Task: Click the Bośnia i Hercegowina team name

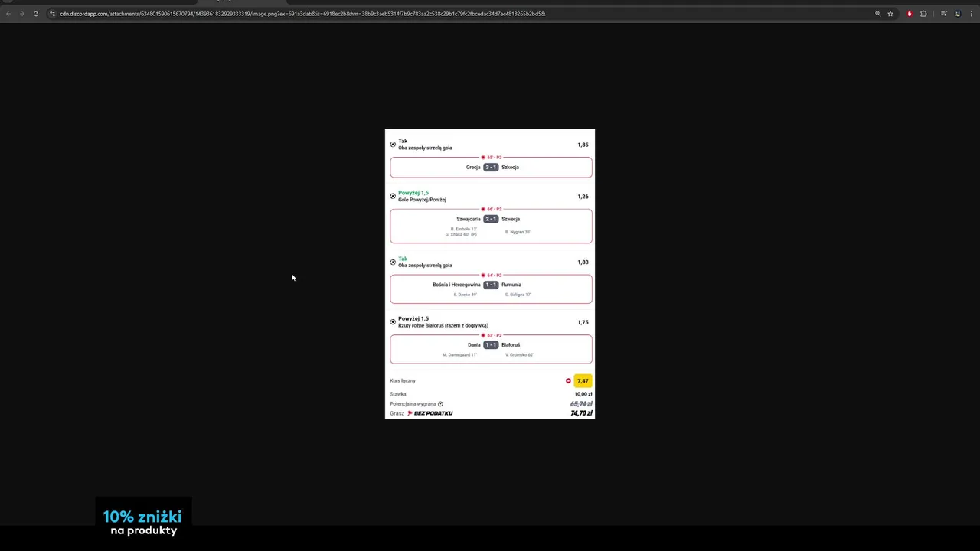Action: click(456, 285)
